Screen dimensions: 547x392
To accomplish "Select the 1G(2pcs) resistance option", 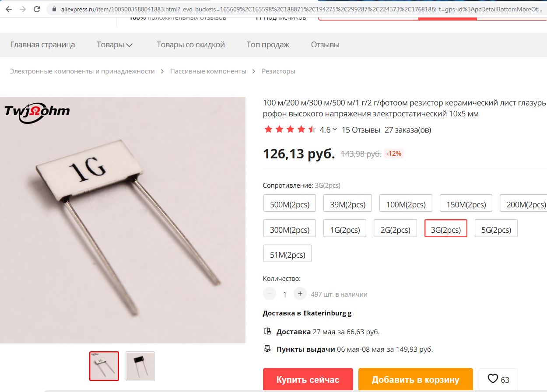I will click(345, 229).
